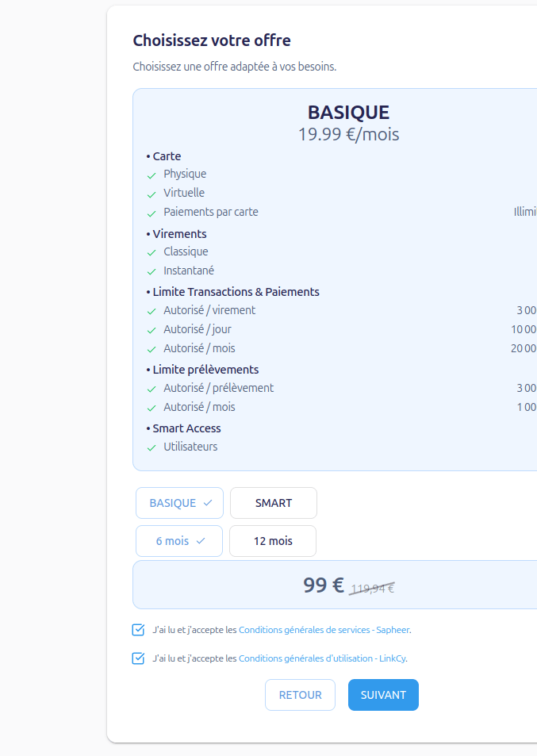This screenshot has height=756, width=537.
Task: Click the 'Choisissez une offre adaptée' subtitle
Action: click(234, 67)
